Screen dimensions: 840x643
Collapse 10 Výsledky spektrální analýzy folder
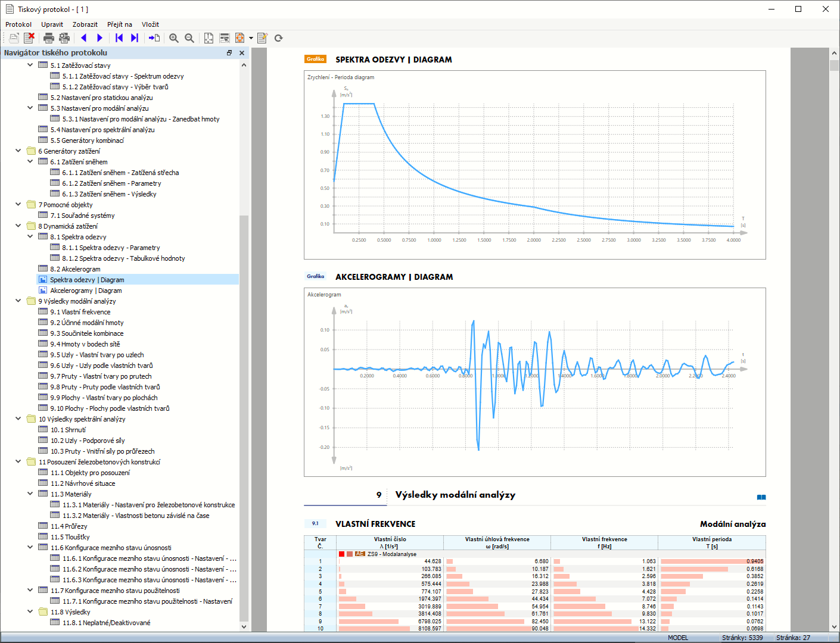(x=18, y=419)
